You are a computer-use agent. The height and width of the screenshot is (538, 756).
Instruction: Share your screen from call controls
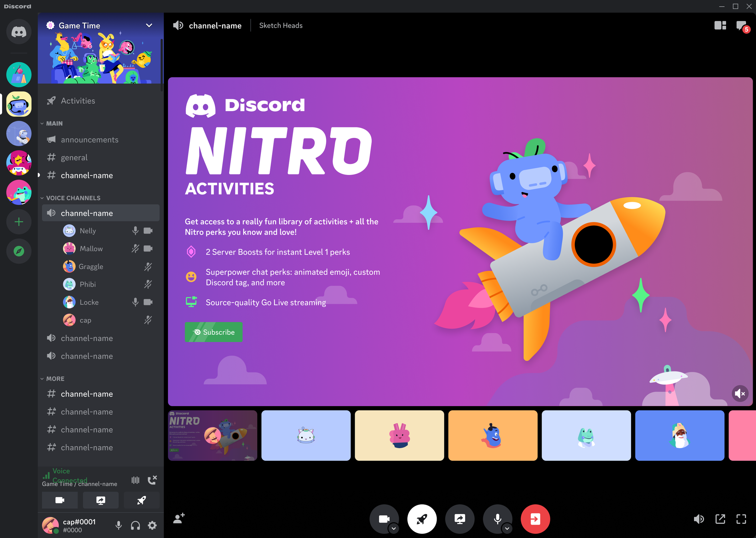pyautogui.click(x=460, y=519)
